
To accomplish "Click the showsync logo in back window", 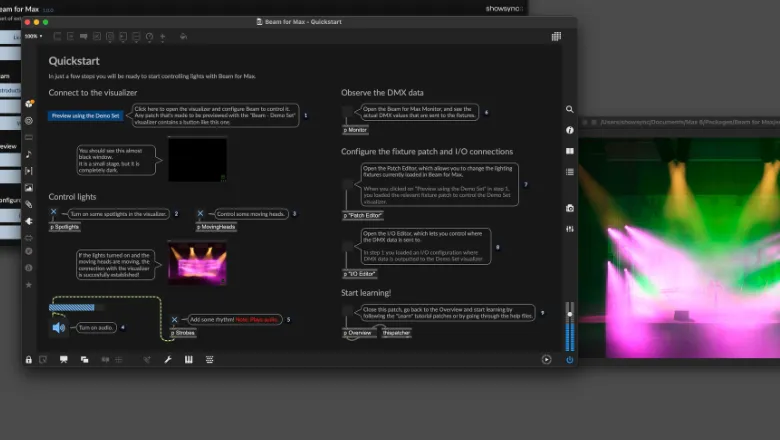I will [503, 8].
